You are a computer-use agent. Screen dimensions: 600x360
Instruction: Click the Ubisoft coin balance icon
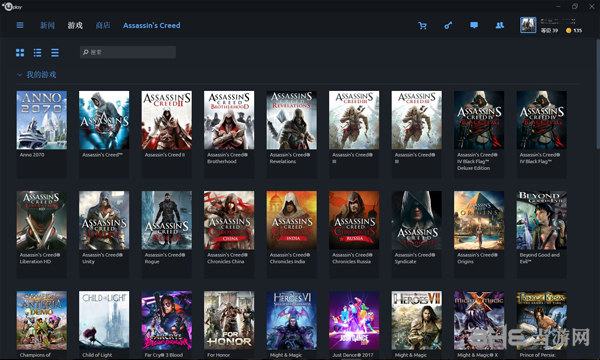click(x=569, y=30)
